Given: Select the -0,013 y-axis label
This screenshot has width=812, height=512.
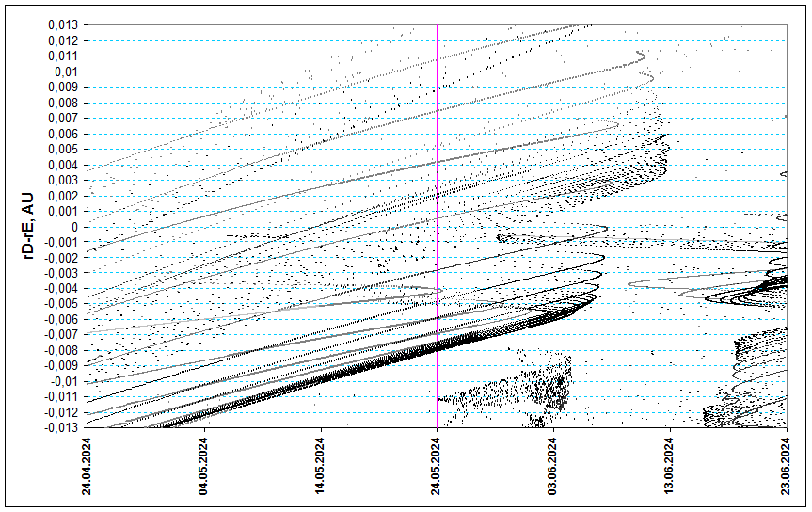Looking at the screenshot, I should pos(62,427).
